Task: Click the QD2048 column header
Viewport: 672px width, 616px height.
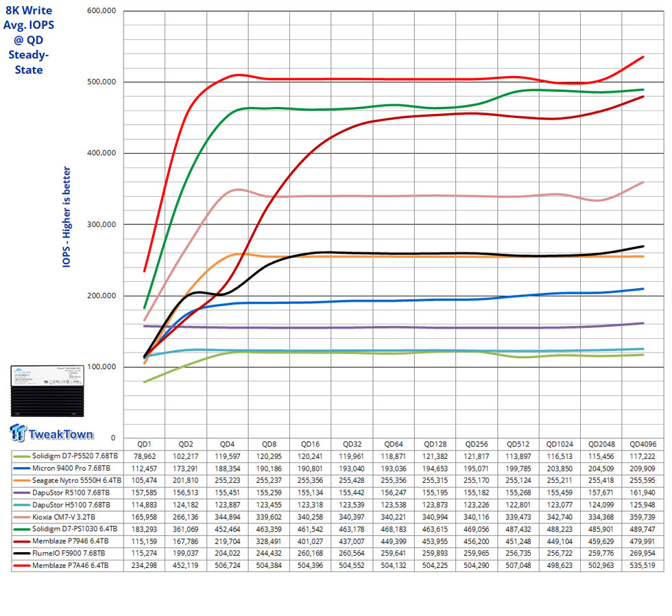Action: [x=601, y=444]
